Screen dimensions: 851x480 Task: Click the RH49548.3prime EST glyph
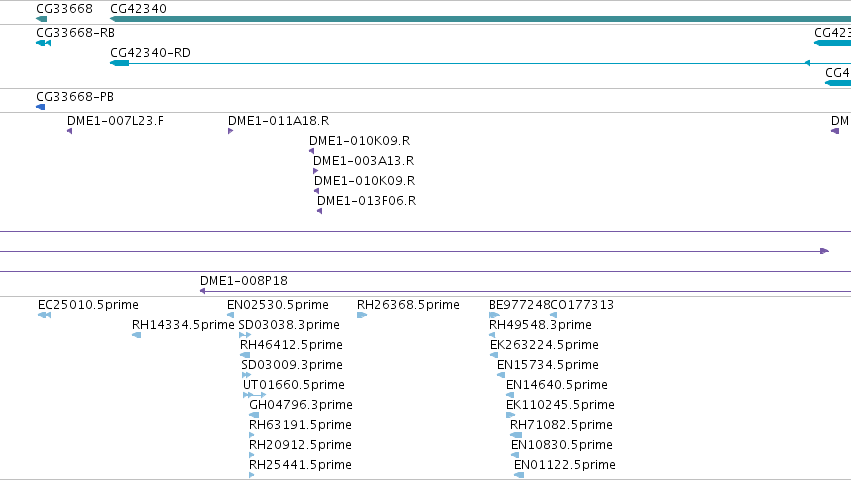click(x=492, y=335)
